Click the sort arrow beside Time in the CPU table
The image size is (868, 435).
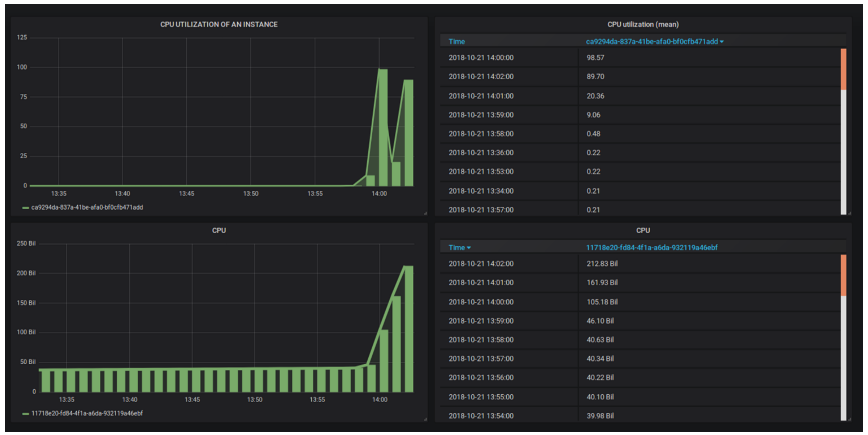coord(469,248)
